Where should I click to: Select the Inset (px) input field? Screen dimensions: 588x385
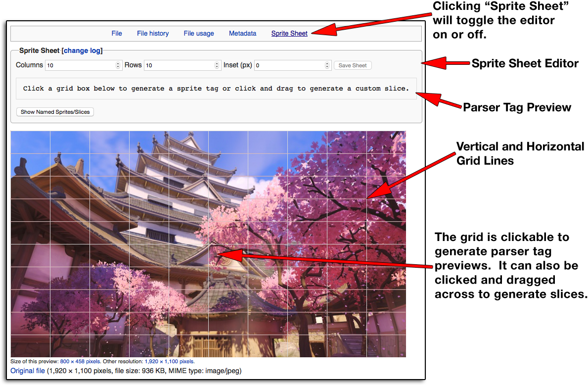pos(289,65)
